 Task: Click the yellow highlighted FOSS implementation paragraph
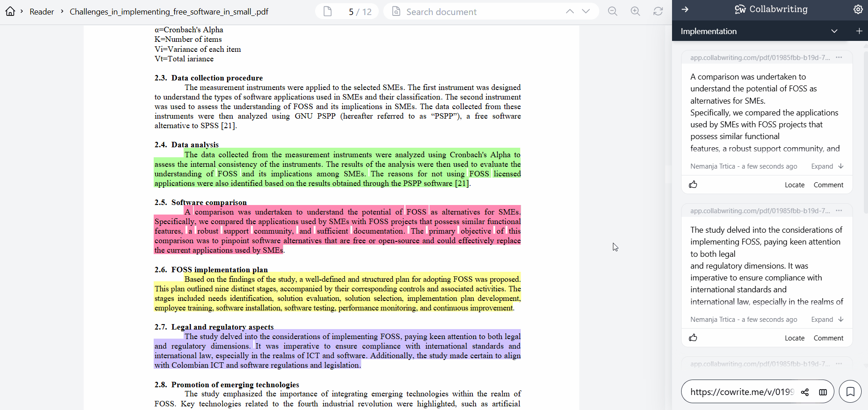(337, 293)
